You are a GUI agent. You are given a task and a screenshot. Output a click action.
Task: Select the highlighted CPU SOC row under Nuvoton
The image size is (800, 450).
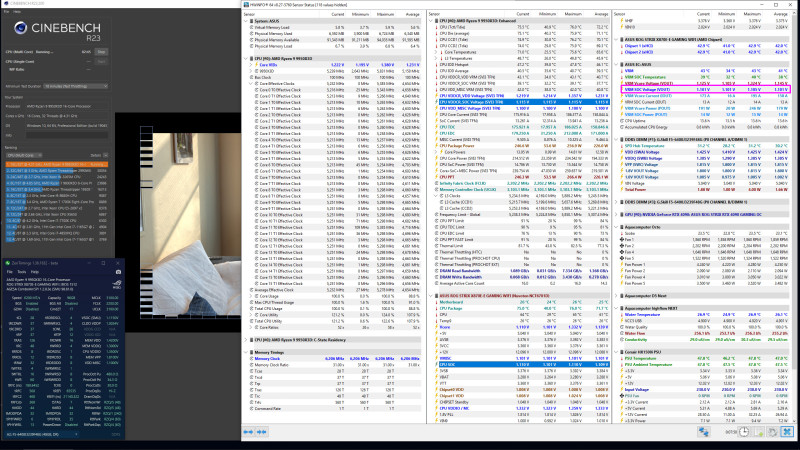(522, 365)
